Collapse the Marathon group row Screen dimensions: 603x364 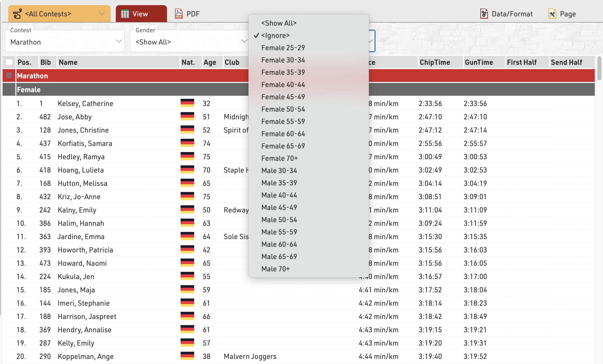pos(9,76)
